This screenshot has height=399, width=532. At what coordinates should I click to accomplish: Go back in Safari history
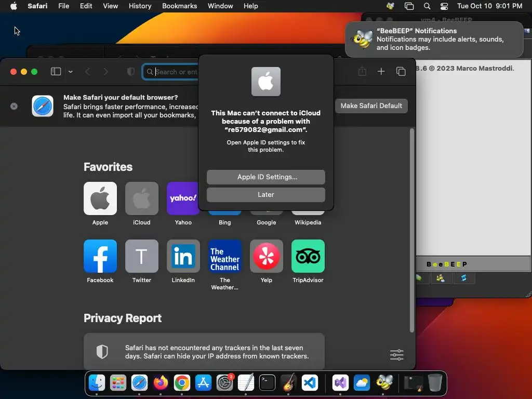[87, 72]
